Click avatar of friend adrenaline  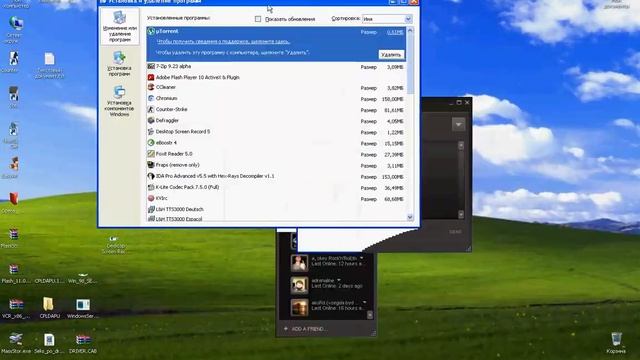[299, 285]
